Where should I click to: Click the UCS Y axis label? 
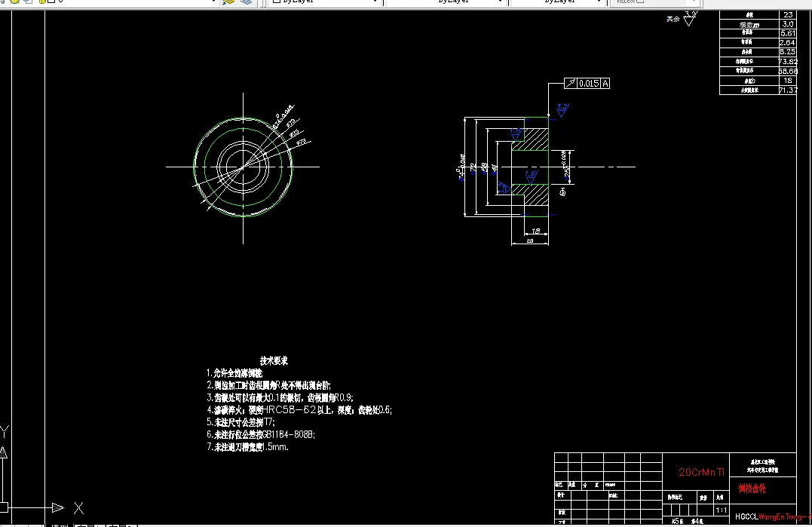5,431
